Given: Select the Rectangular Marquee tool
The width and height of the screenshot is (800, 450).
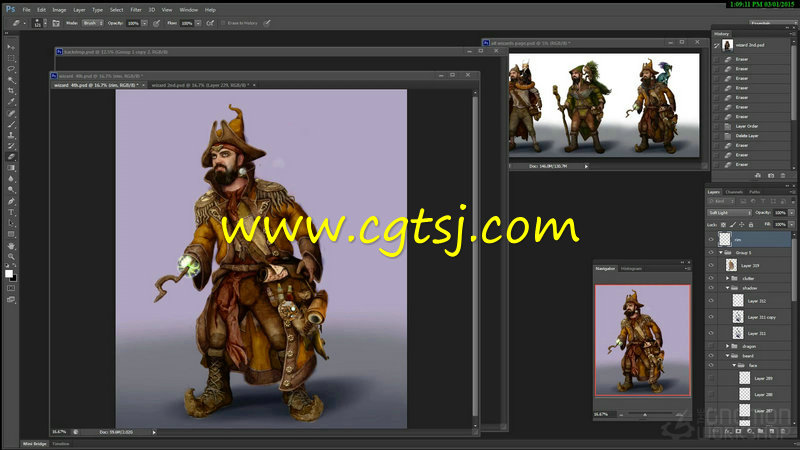Looking at the screenshot, I should click(x=11, y=58).
